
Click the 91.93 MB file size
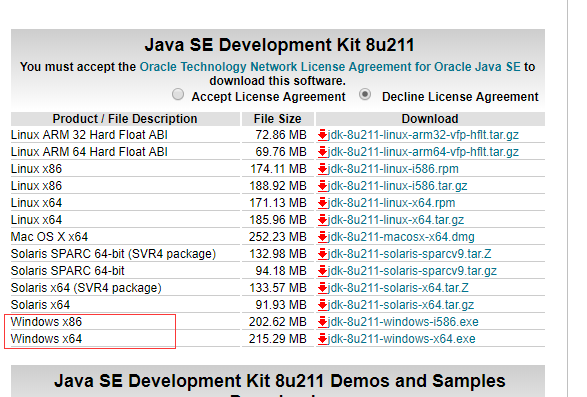(x=281, y=305)
